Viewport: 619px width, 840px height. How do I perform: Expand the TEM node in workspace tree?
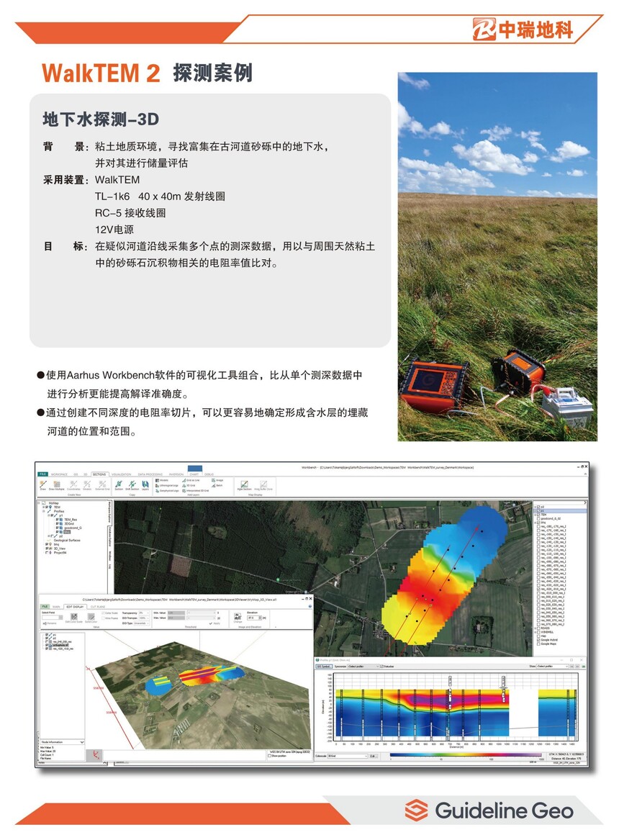43,507
